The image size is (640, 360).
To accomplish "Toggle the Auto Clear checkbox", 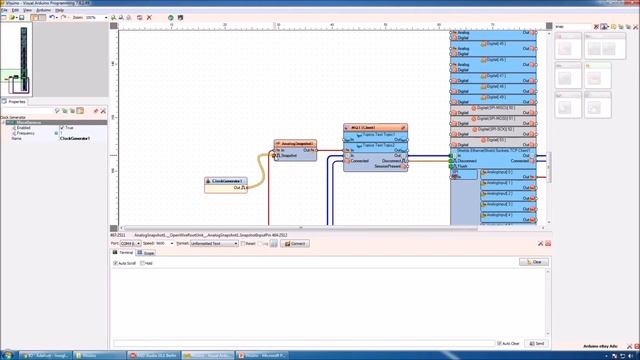I will (x=499, y=344).
